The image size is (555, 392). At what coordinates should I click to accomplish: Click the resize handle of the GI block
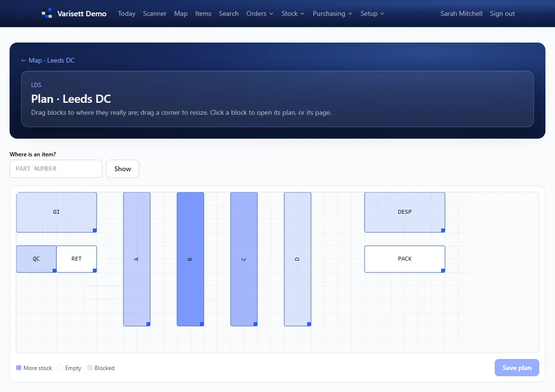tap(95, 230)
